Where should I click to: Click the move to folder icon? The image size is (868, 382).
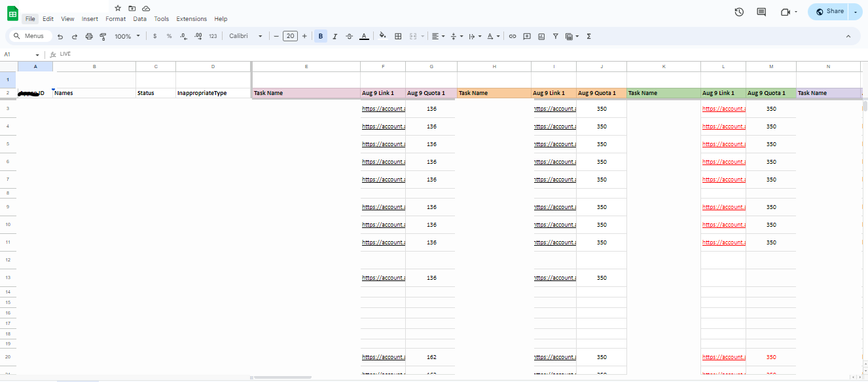pyautogui.click(x=132, y=8)
